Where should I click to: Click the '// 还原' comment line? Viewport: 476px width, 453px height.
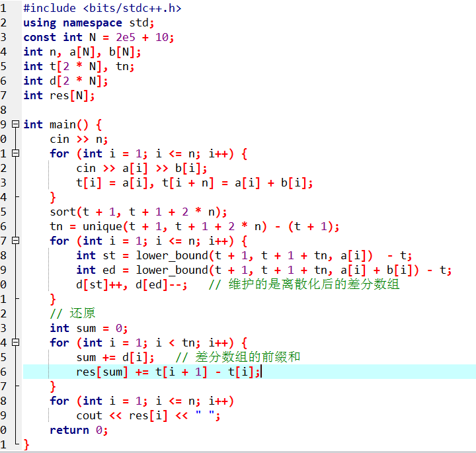pos(73,313)
